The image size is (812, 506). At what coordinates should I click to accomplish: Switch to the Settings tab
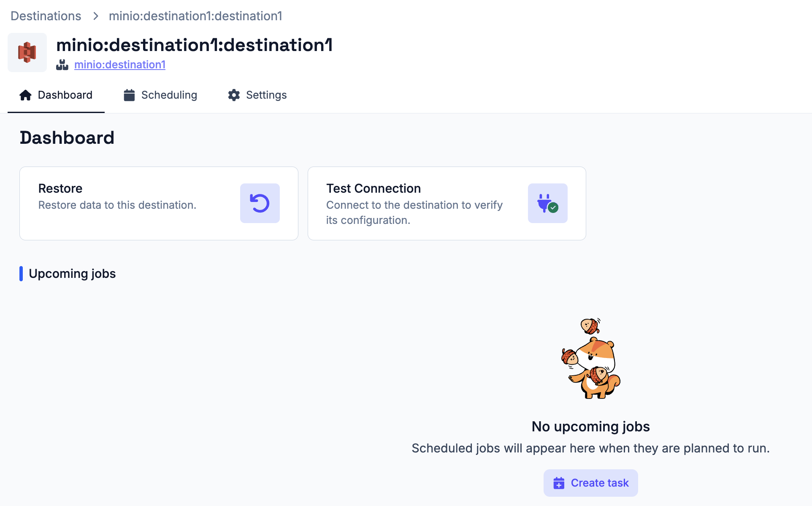click(257, 95)
